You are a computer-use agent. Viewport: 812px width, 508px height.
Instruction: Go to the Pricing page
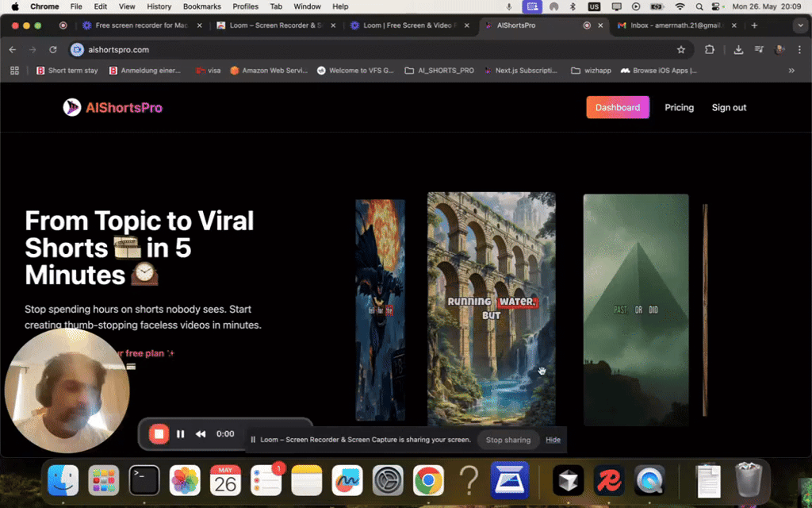679,107
